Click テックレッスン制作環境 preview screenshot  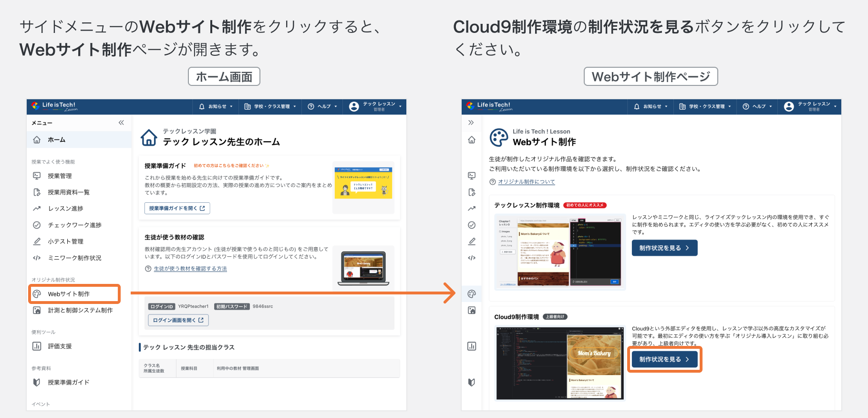coord(560,252)
